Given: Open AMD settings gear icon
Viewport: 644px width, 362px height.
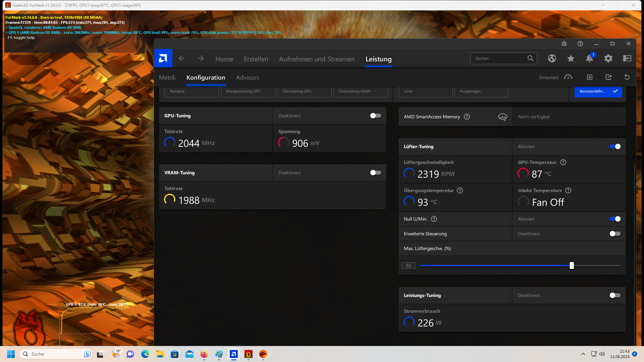Looking at the screenshot, I should click(x=608, y=58).
